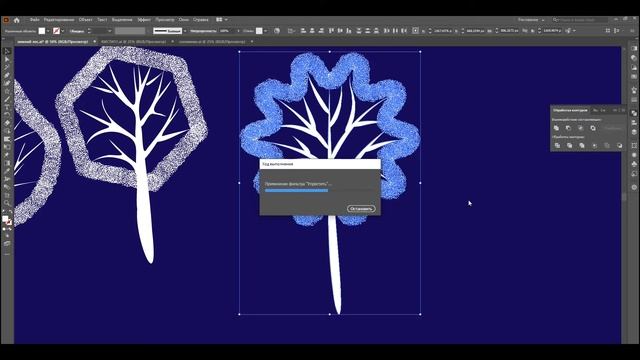Screen dimensions: 640x360
Task: Select the Selection tool (black arrow)
Action: tap(7, 51)
